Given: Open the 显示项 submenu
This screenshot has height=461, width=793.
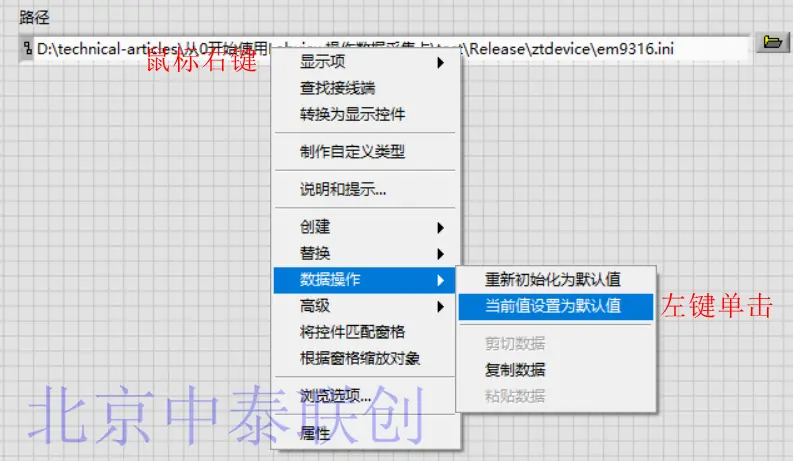Looking at the screenshot, I should pyautogui.click(x=365, y=62).
